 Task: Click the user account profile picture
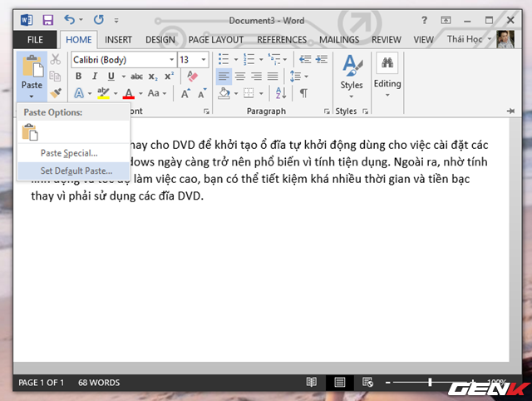(x=505, y=39)
